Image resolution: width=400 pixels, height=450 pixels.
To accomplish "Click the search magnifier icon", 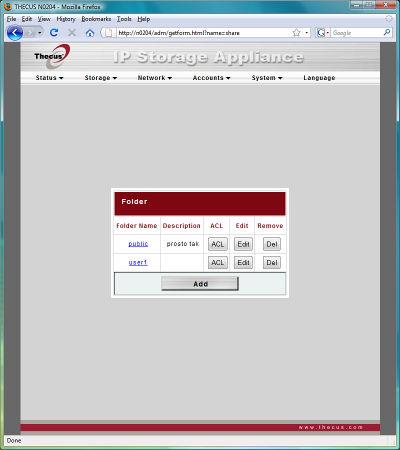I will [387, 32].
